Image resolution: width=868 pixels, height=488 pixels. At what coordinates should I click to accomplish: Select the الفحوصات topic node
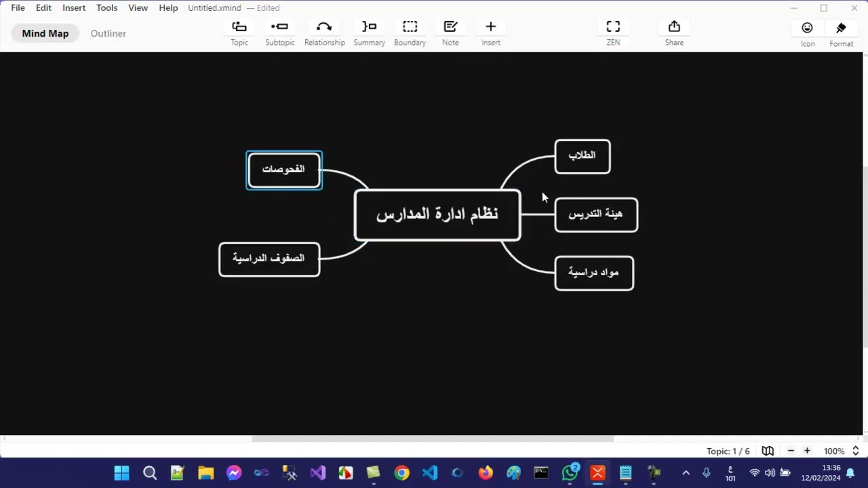click(284, 170)
